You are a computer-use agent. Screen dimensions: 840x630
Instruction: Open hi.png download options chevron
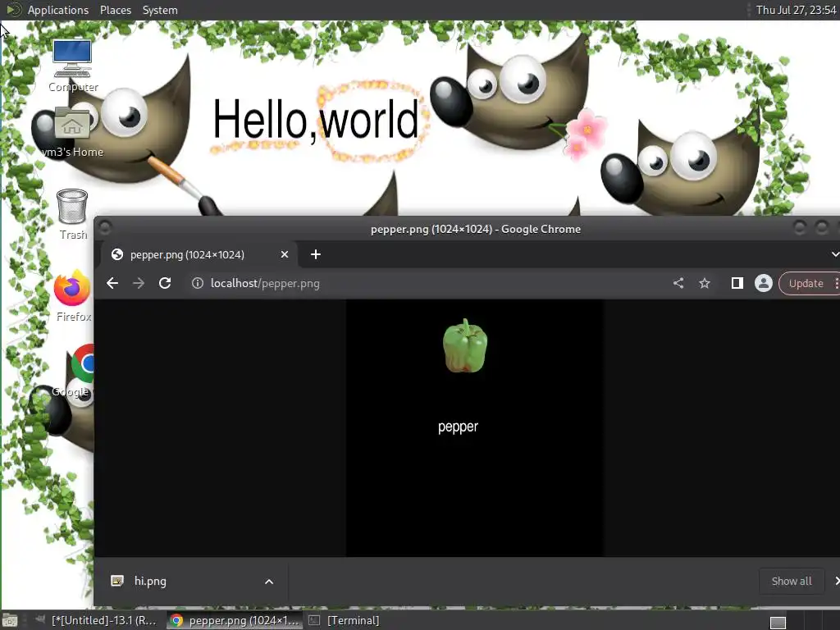pos(269,582)
